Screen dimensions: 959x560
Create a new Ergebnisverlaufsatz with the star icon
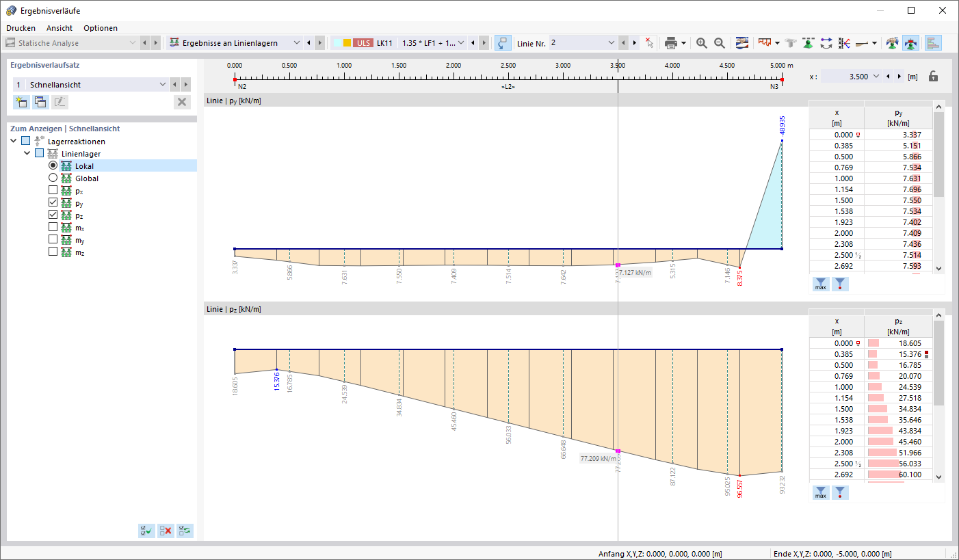tap(21, 102)
